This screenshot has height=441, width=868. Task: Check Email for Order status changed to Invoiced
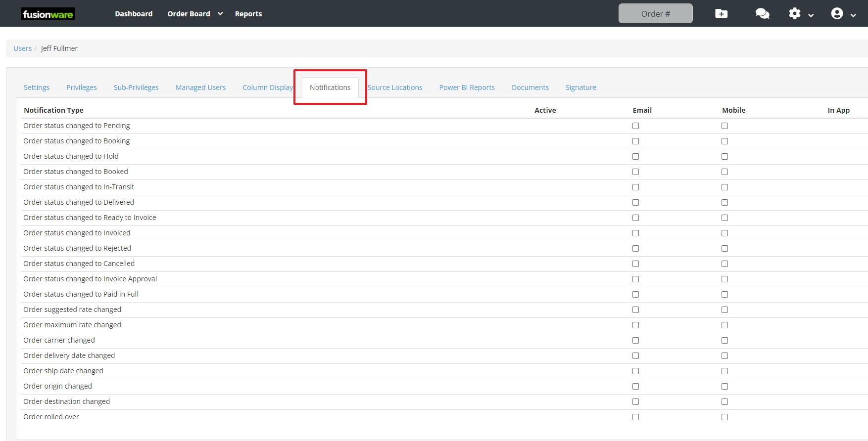(x=635, y=233)
